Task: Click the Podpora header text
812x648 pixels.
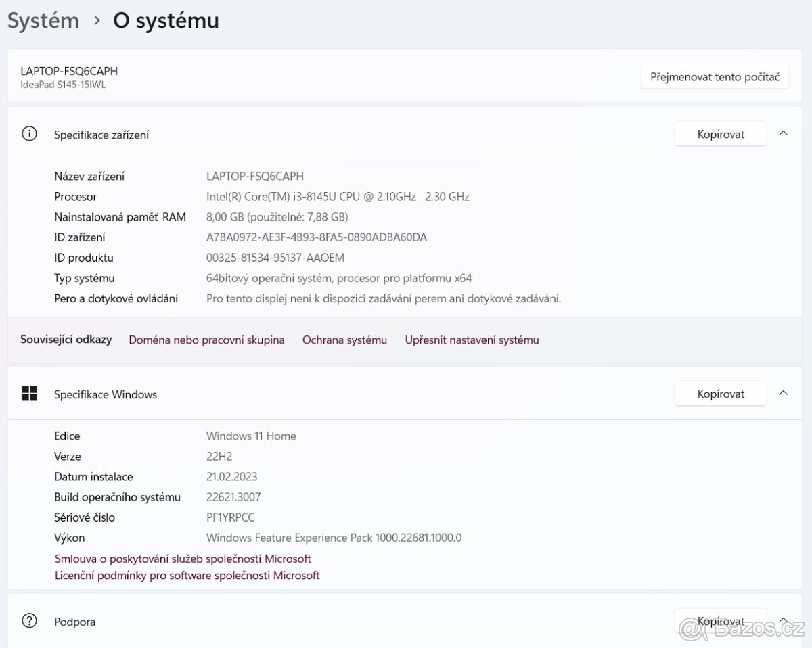Action: 74,622
